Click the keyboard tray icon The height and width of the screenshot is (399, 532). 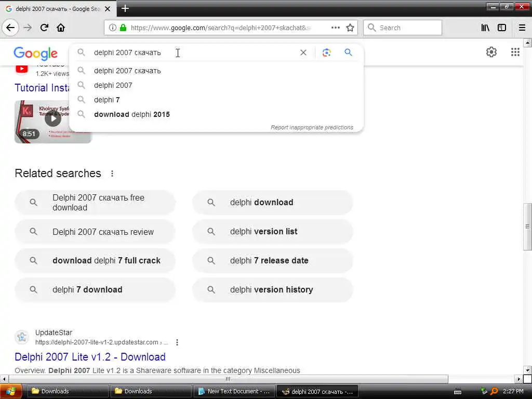457,392
